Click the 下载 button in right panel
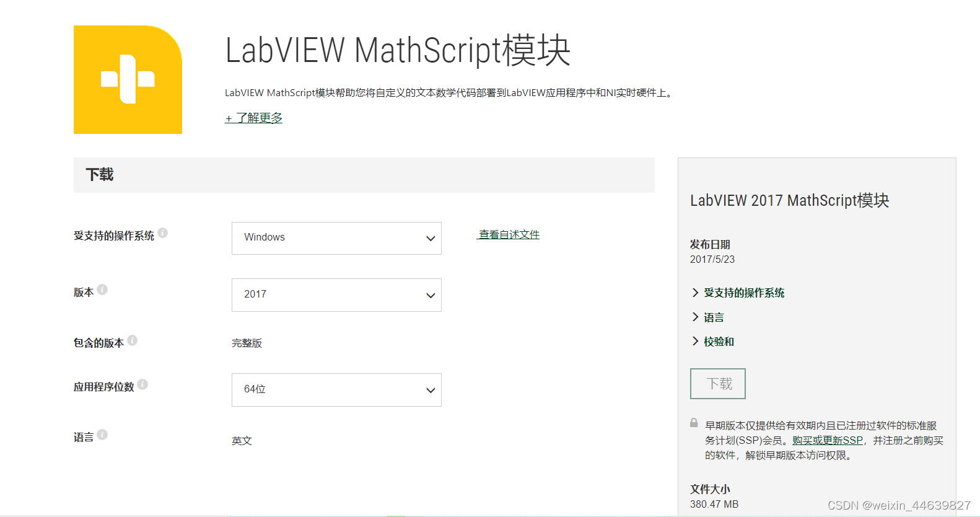The image size is (980, 517). (x=718, y=384)
